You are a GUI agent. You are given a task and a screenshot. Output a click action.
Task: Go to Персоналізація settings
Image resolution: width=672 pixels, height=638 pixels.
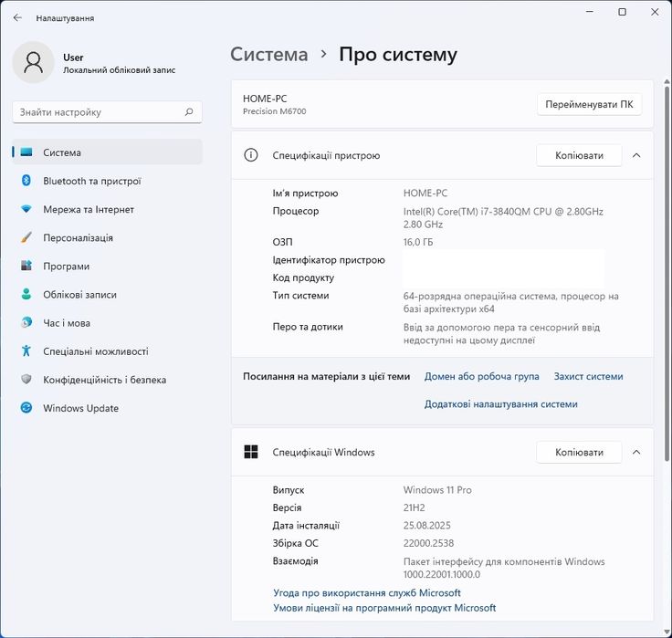click(x=107, y=237)
